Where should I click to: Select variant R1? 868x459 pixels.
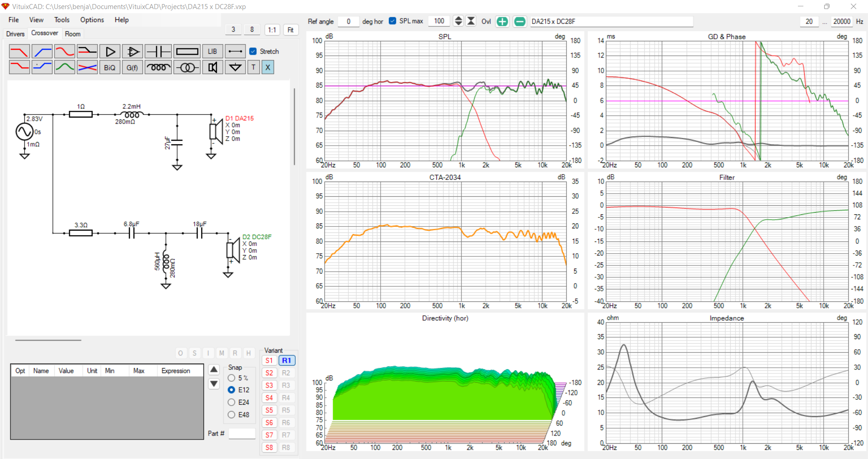(x=287, y=360)
